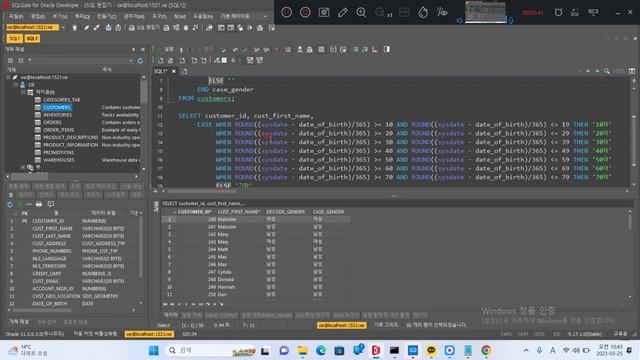
Task: Select the result row for Donald
Action: 256,280
